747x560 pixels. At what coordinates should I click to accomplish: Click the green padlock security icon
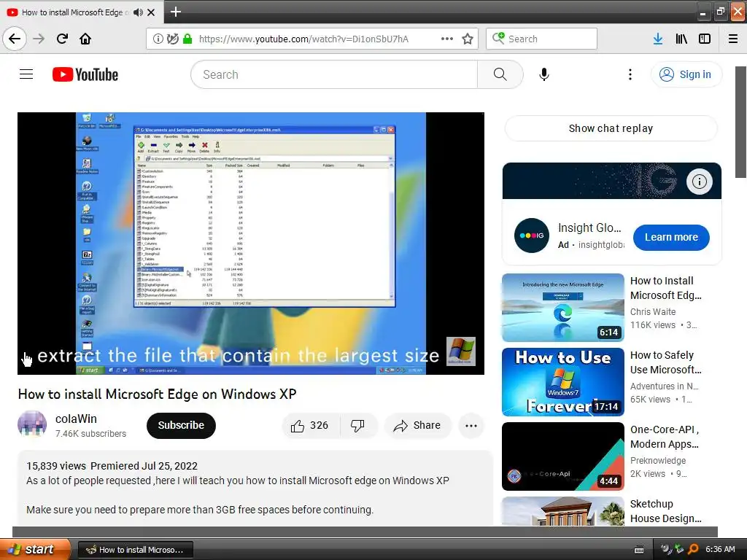(187, 39)
